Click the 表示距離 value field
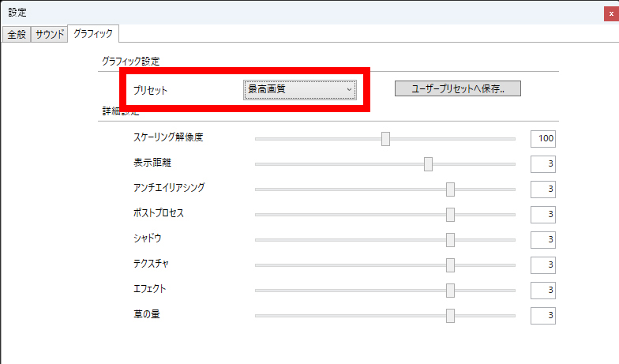Image resolution: width=619 pixels, height=364 pixels. coord(543,164)
